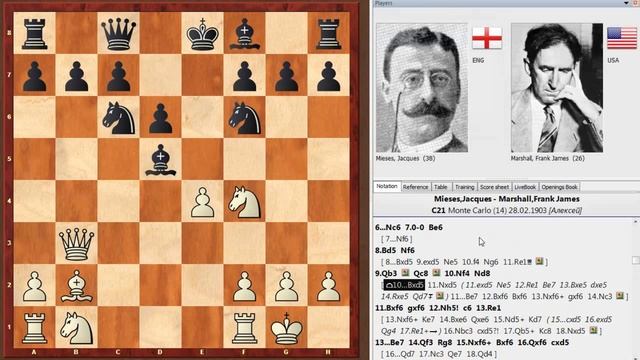Jump to move 12.Nh5!
The width and height of the screenshot is (640, 360).
444,308
